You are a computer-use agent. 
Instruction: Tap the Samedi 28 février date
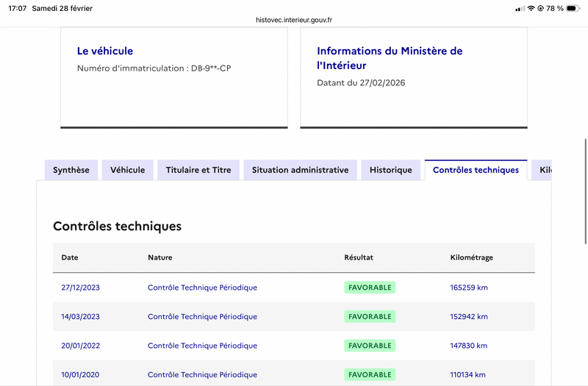(x=62, y=8)
